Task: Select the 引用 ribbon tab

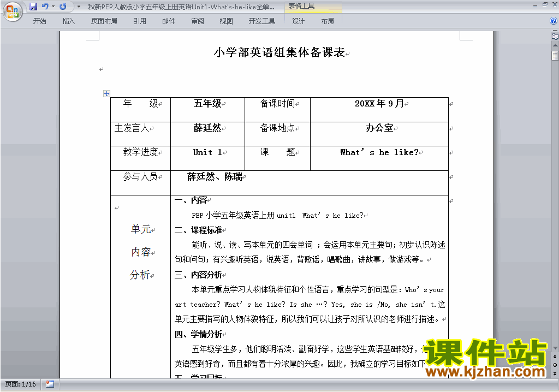Action: (x=140, y=21)
